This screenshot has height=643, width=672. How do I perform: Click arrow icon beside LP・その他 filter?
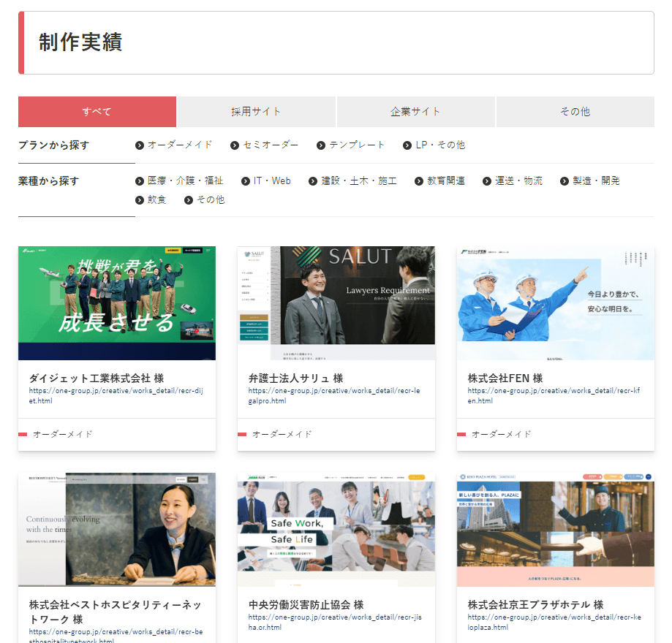[407, 145]
